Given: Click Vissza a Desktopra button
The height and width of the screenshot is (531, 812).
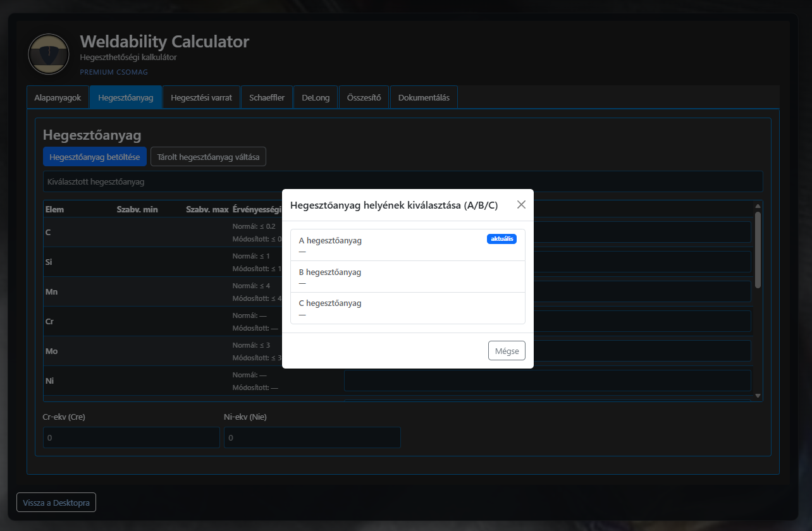Looking at the screenshot, I should [x=56, y=503].
